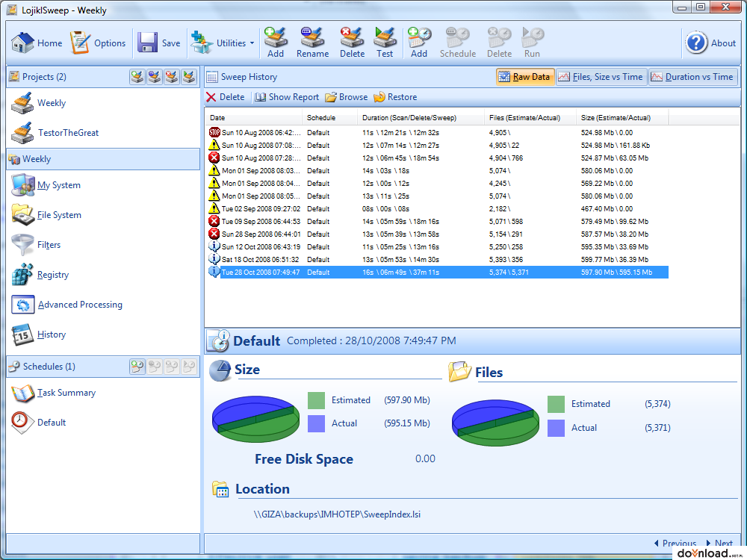Image resolution: width=747 pixels, height=560 pixels.
Task: Click the blue Actual swatch under Files
Action: point(556,428)
